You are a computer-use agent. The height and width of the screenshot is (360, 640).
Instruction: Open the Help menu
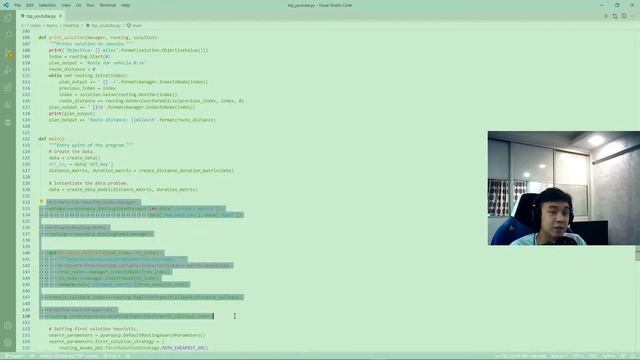125,5
